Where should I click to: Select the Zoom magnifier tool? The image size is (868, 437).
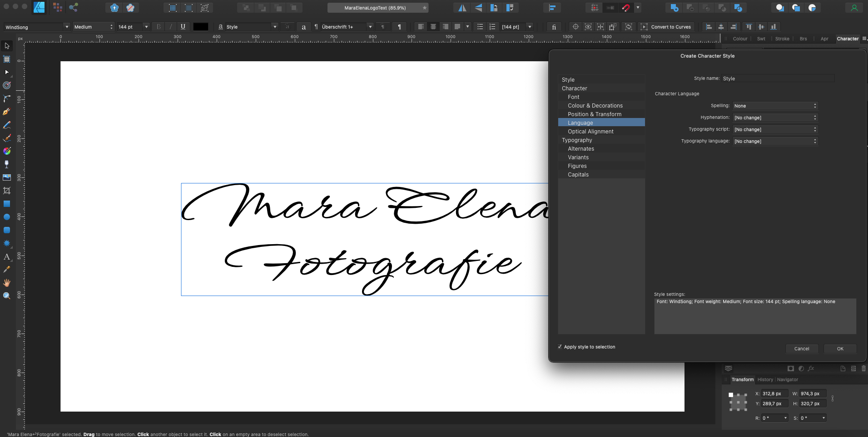(7, 296)
